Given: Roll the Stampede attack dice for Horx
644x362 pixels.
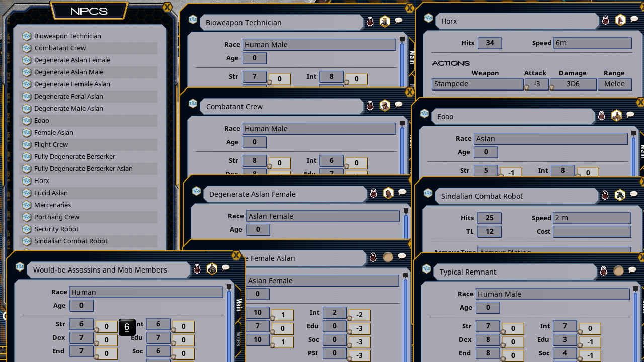Looking at the screenshot, I should [527, 87].
